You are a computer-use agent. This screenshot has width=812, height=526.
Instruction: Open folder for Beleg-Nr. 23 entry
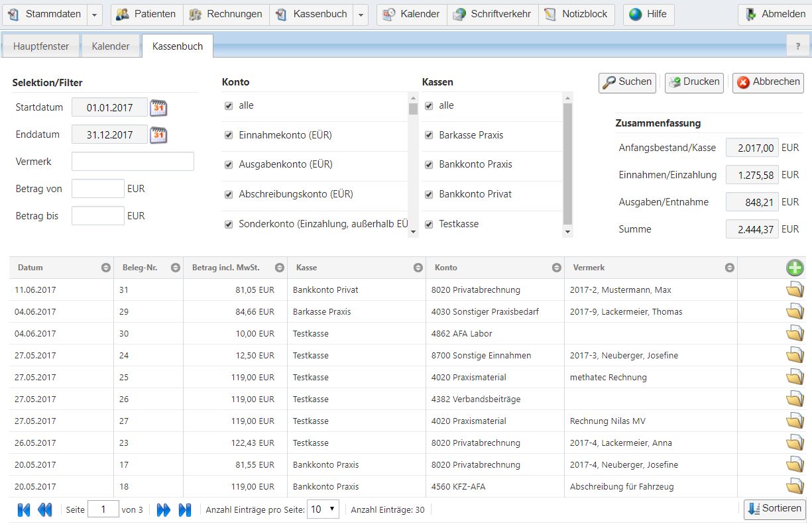tap(795, 443)
